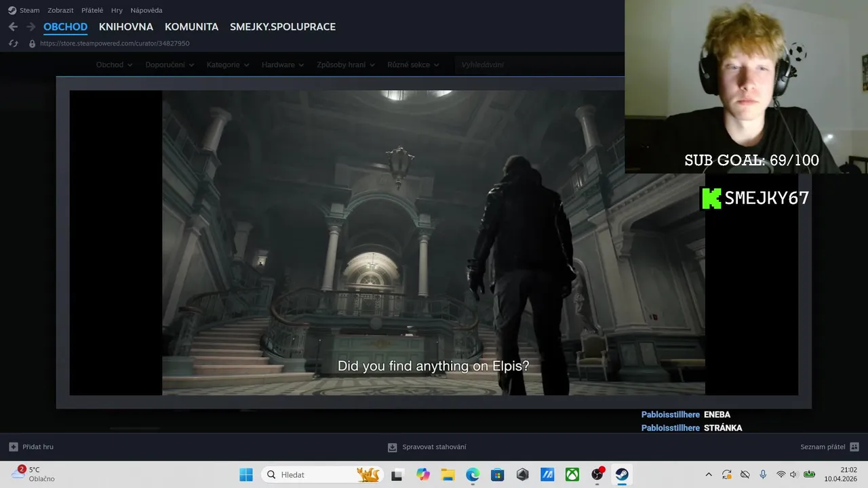868x488 pixels.
Task: Click subtitle "Did you find anything on Elpis?"
Action: point(433,366)
